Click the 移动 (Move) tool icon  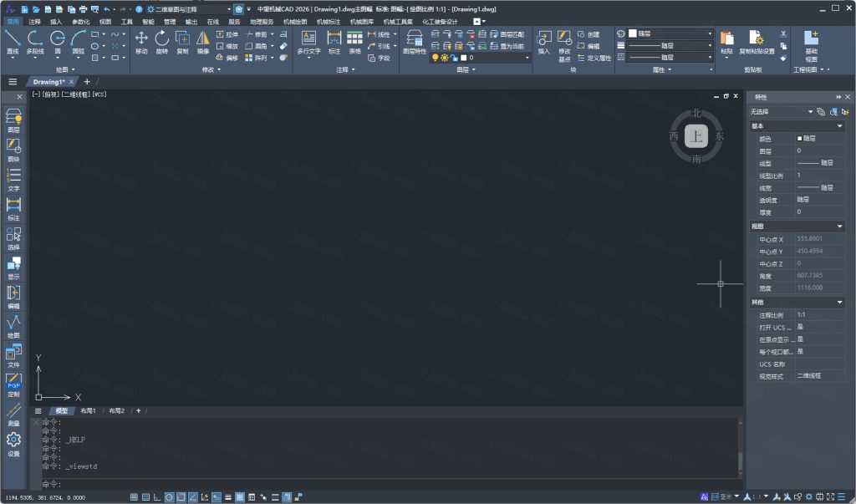click(141, 40)
